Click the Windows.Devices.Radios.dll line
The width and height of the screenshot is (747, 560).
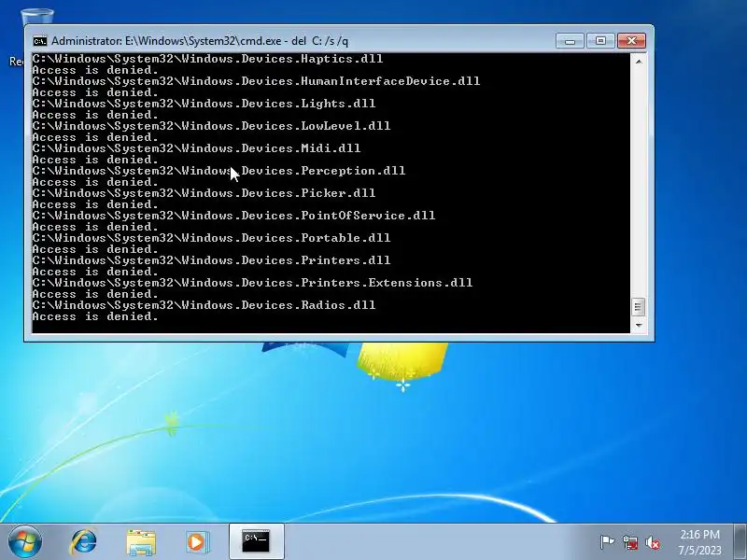(204, 305)
